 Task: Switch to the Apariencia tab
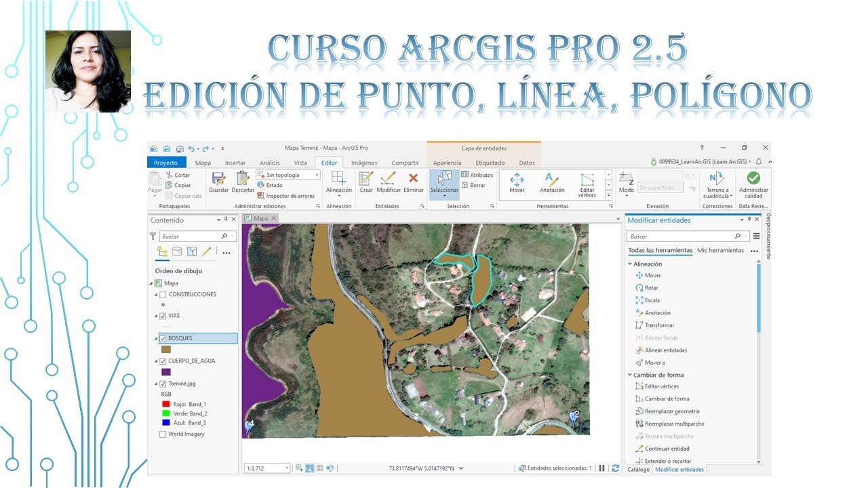(x=447, y=163)
